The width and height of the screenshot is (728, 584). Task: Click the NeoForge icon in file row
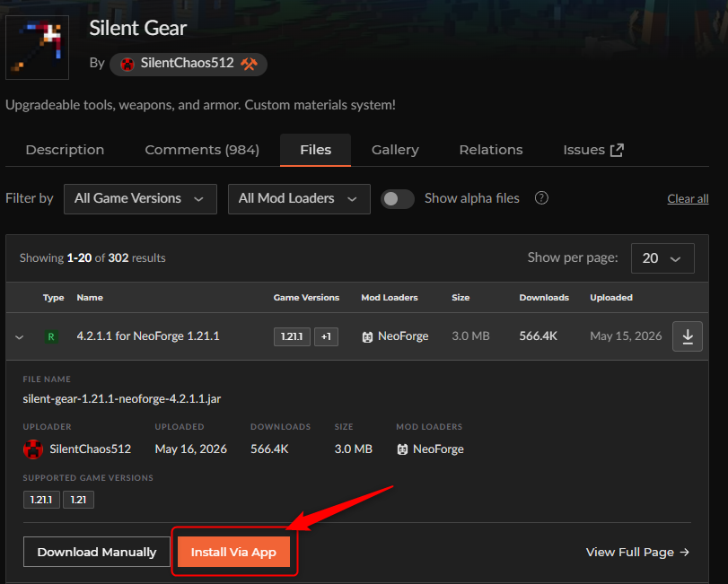pyautogui.click(x=367, y=337)
